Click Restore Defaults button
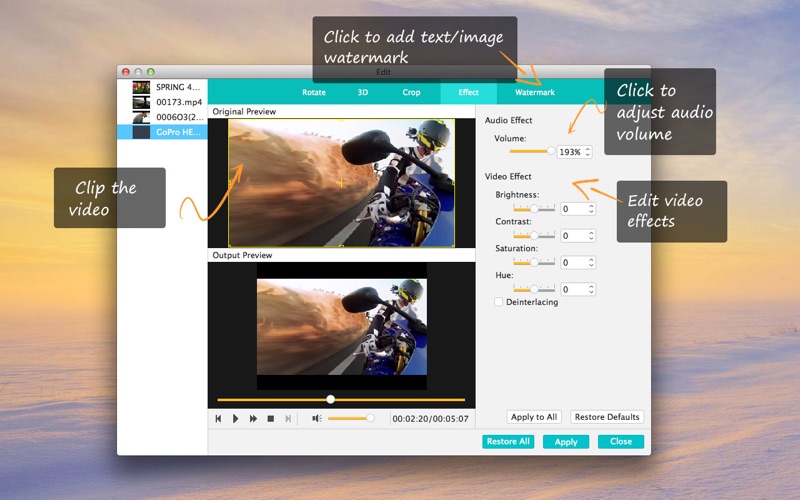The width and height of the screenshot is (800, 500). [607, 417]
